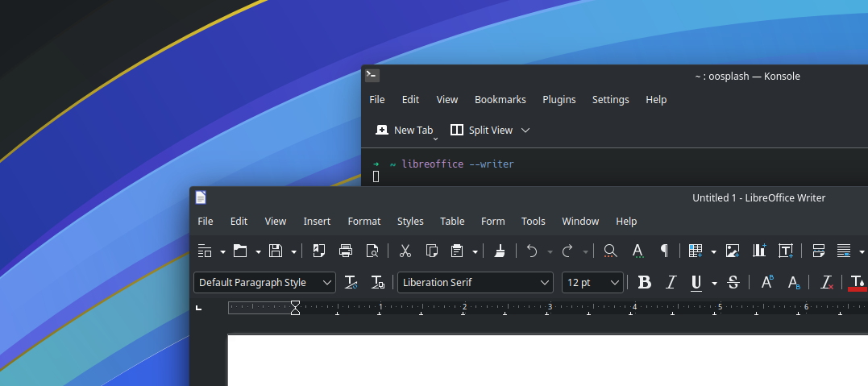The height and width of the screenshot is (386, 868).
Task: Click the red Font Color button
Action: [x=858, y=282]
